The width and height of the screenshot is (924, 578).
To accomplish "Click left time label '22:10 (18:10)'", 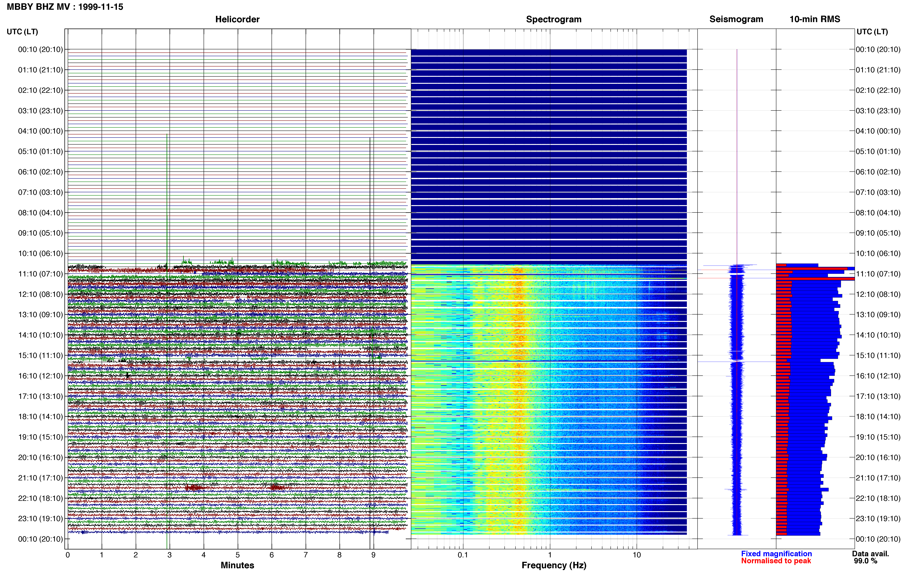I will (41, 498).
